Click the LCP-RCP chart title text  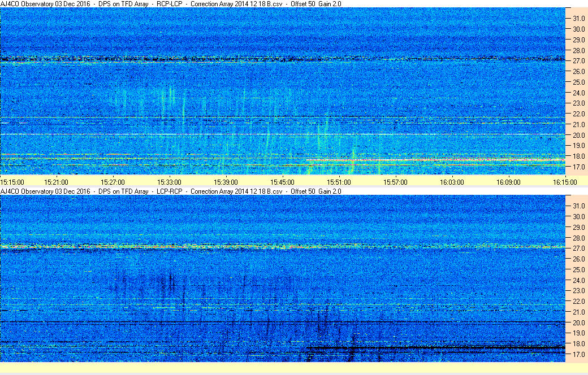(x=171, y=191)
